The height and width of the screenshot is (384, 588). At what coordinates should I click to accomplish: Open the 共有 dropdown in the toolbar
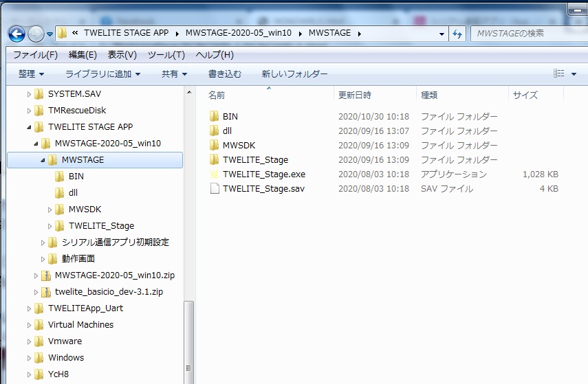[174, 74]
